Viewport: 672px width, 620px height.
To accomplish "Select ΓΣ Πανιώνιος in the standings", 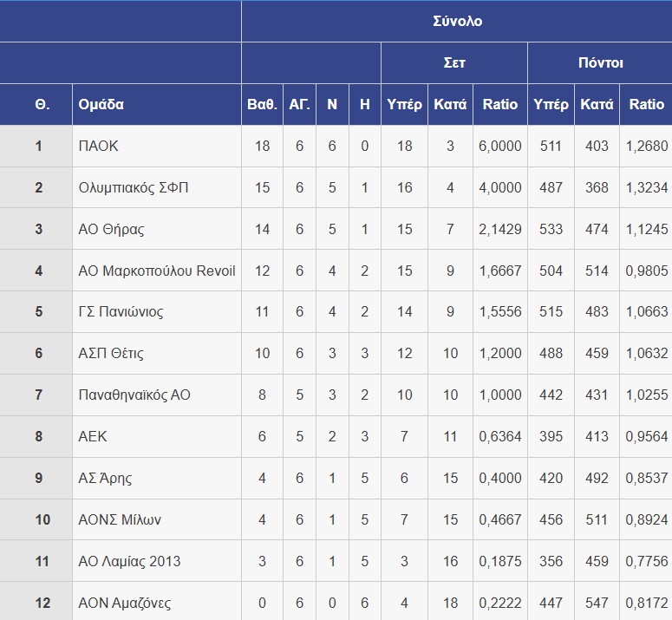I will coord(121,312).
